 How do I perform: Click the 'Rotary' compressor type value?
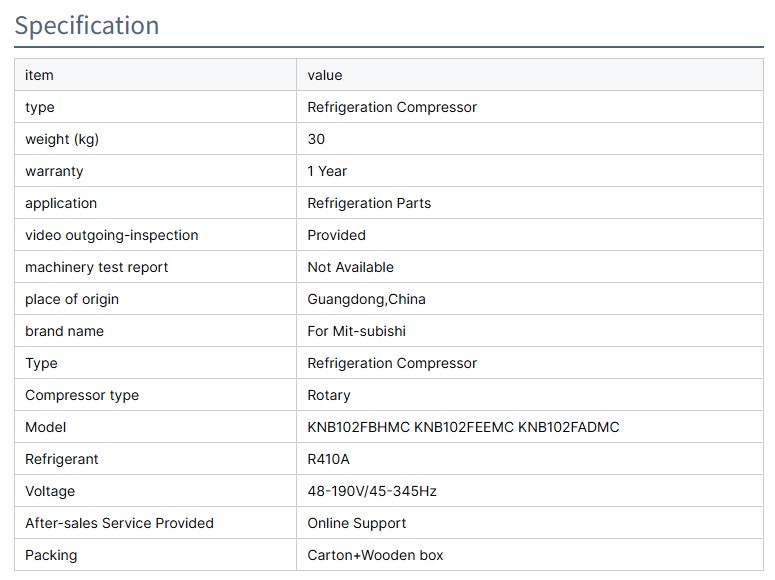pos(329,395)
